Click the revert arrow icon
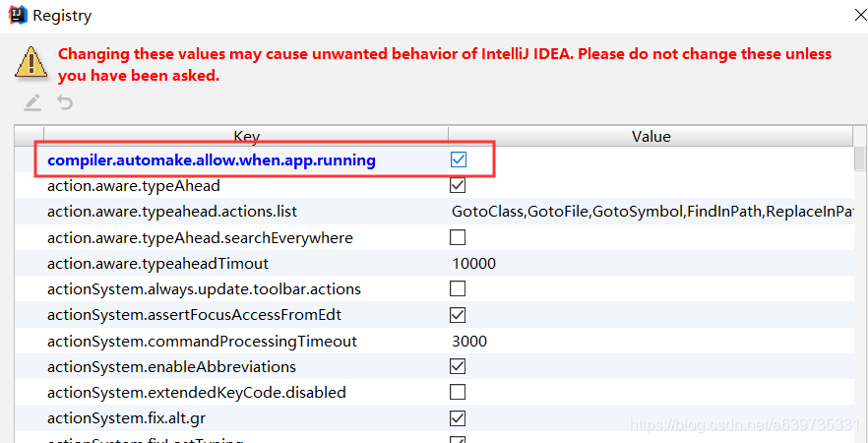Image resolution: width=868 pixels, height=443 pixels. tap(65, 102)
